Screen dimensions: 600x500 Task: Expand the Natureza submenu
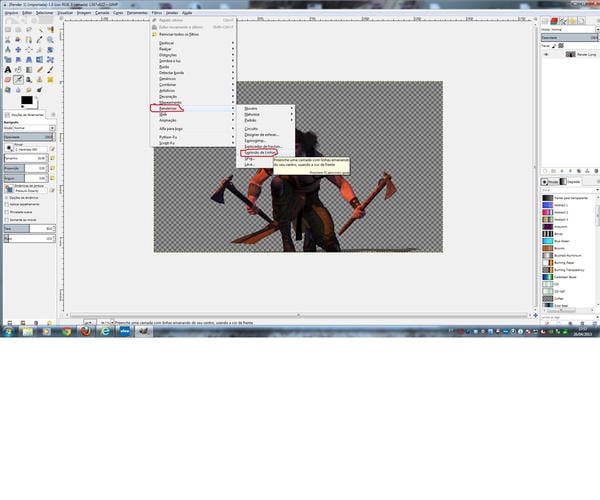click(x=266, y=114)
